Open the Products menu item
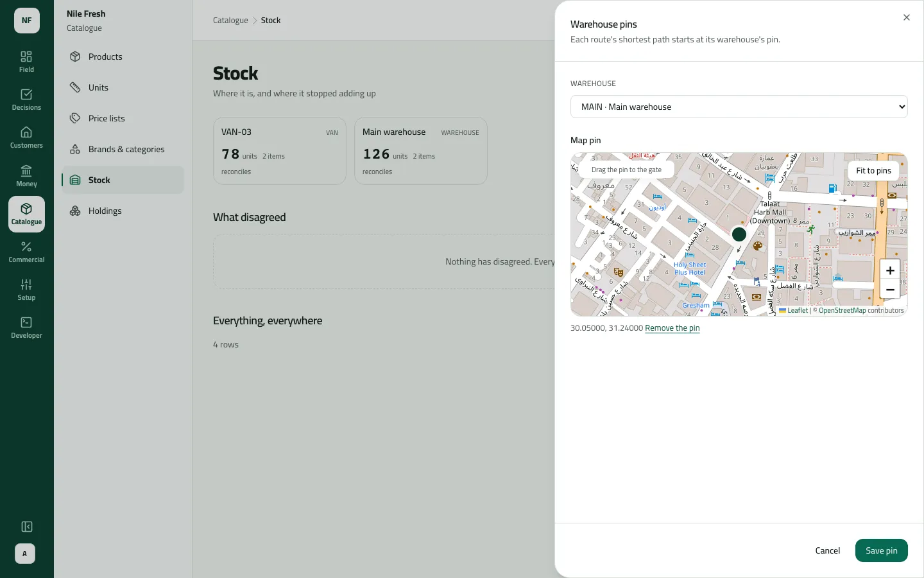Screen dimensions: 924x578 coord(123,57)
